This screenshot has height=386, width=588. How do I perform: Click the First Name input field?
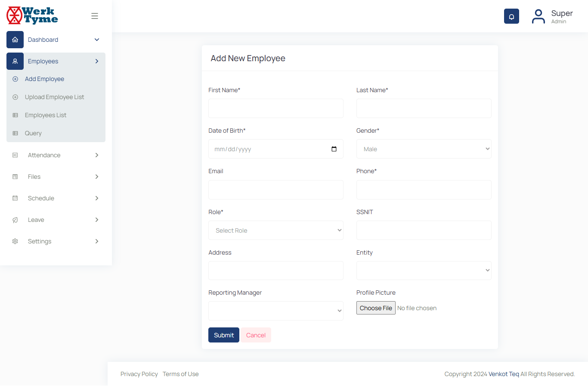tap(275, 109)
